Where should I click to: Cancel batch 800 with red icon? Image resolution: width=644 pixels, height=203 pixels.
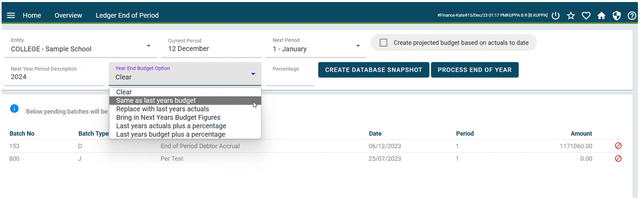(618, 158)
